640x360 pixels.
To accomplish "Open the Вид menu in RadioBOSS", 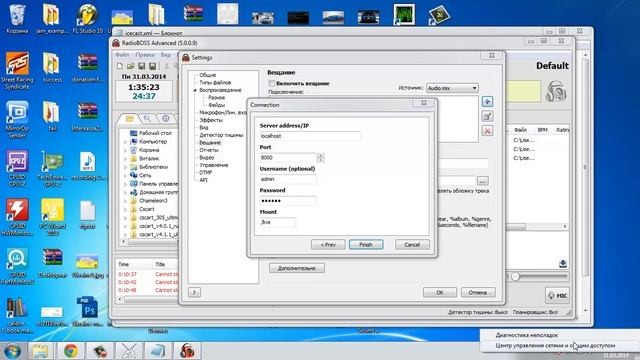I will coord(165,55).
